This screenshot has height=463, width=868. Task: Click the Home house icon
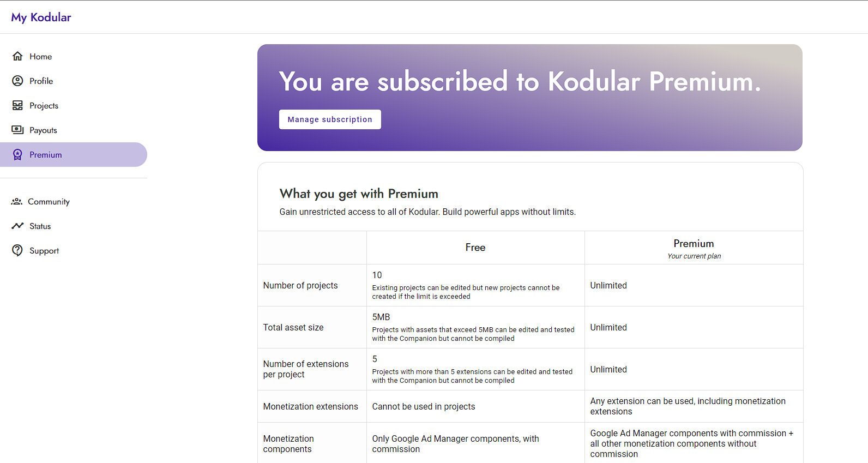(x=17, y=56)
